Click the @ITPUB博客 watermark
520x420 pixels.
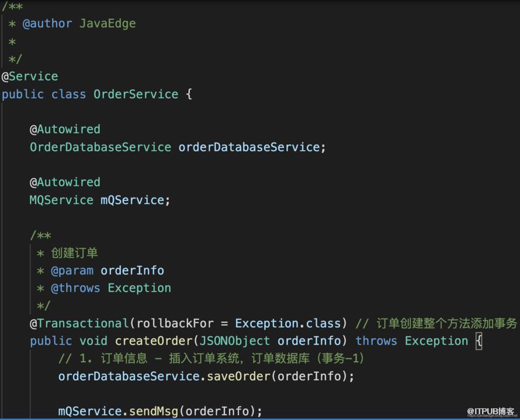pyautogui.click(x=490, y=411)
